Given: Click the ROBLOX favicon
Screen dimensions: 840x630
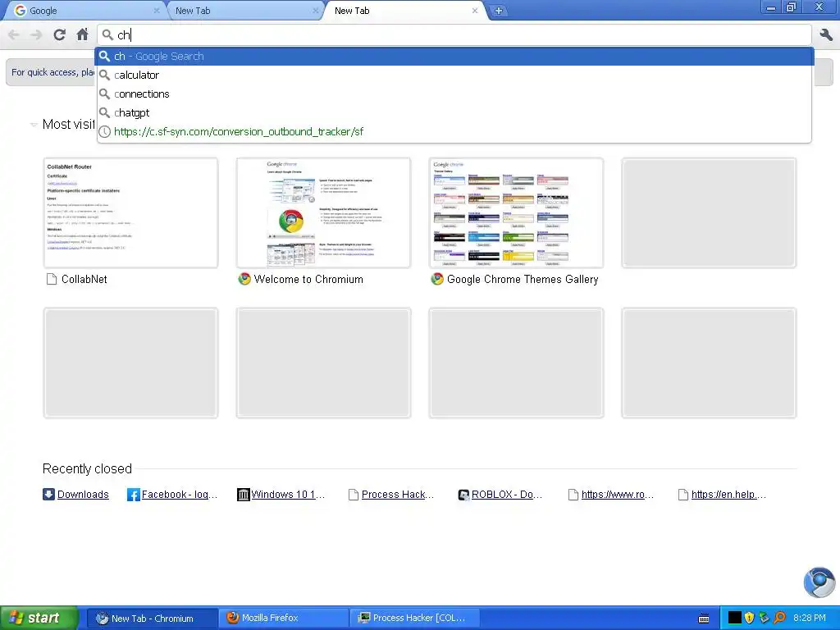Looking at the screenshot, I should coord(463,495).
